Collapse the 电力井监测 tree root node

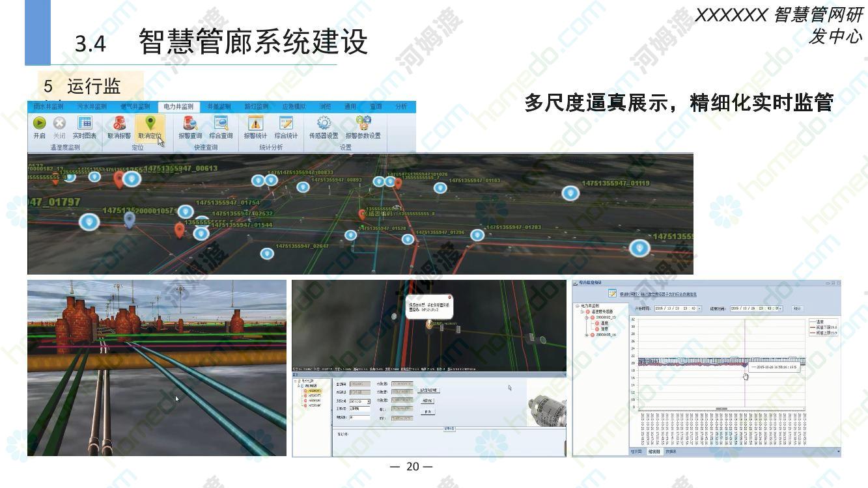click(578, 306)
